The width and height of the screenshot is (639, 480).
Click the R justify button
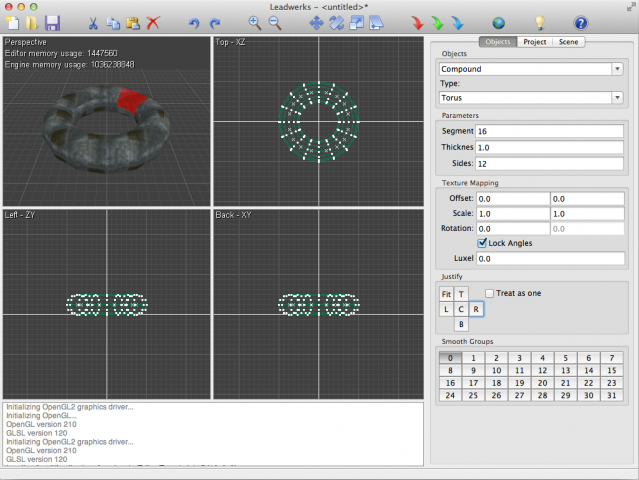pos(476,309)
